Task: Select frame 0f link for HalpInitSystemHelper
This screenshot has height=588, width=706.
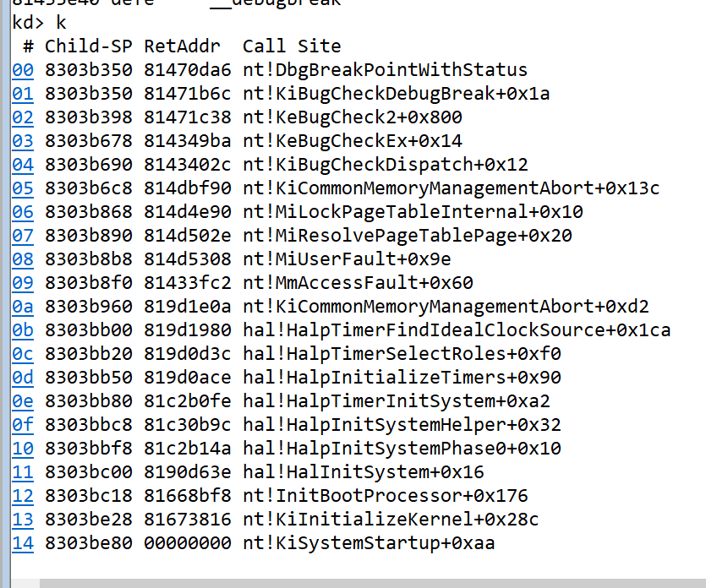Action: click(x=23, y=425)
